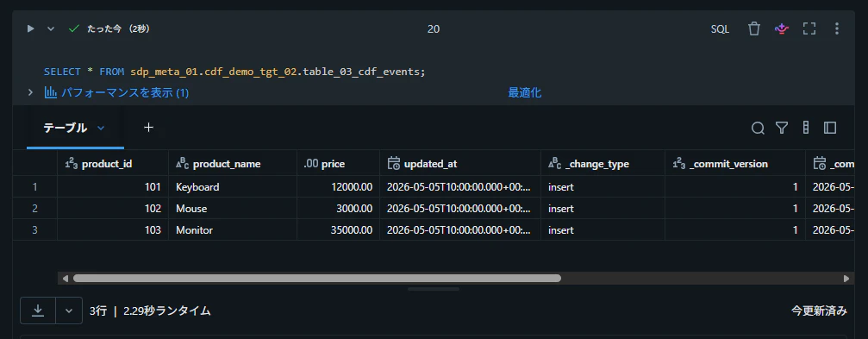
Task: Run the SQL cell with play button
Action: [31, 28]
